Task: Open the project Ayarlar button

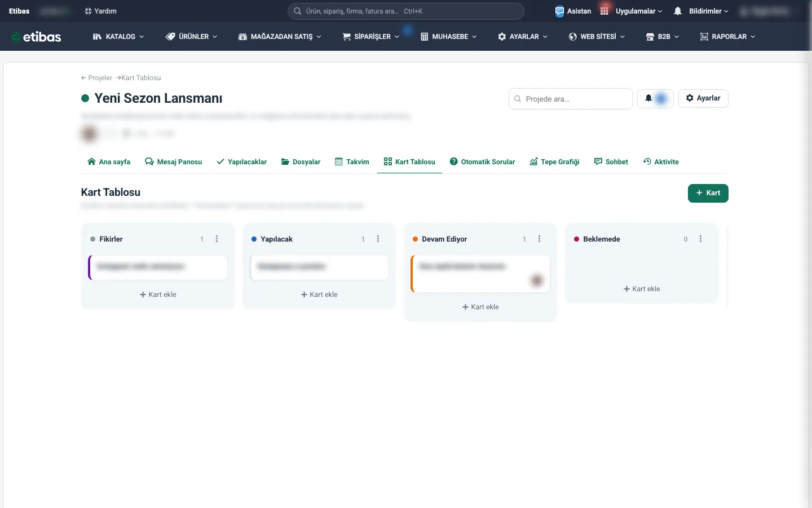Action: 703,98
